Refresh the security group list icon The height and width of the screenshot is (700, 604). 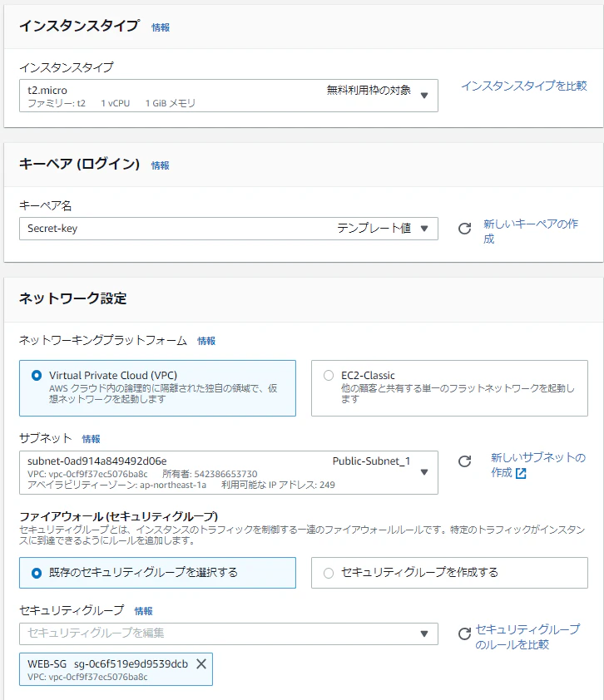pyautogui.click(x=464, y=633)
